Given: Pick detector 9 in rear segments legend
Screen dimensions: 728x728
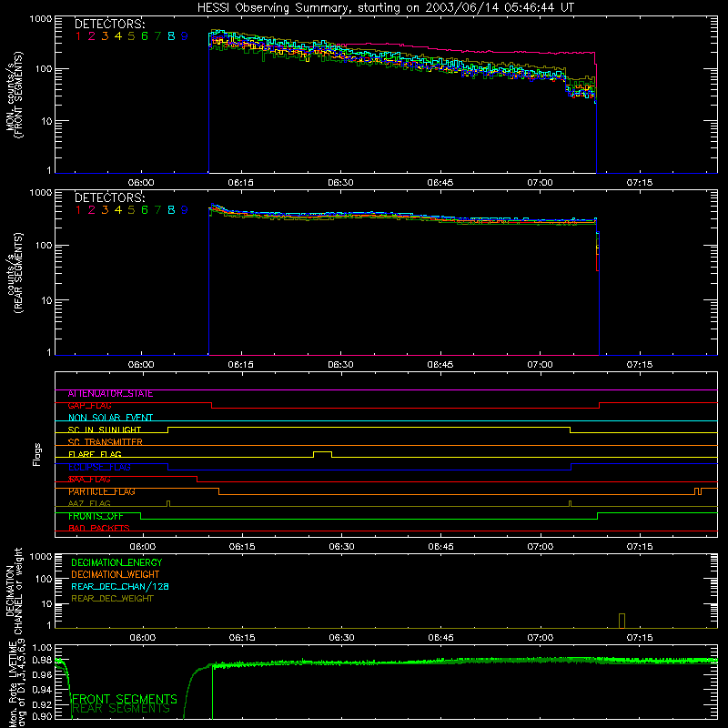Looking at the screenshot, I should click(x=185, y=210).
